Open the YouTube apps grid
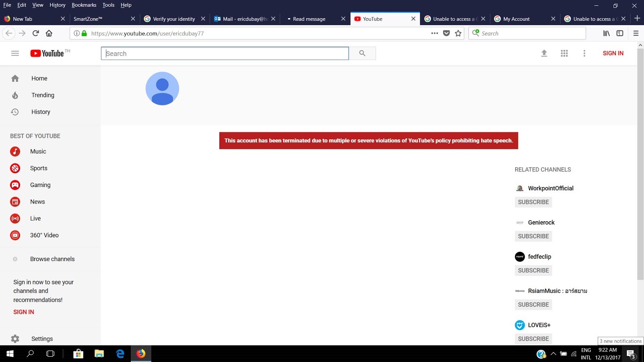Screen dimensions: 644x362 coord(564,53)
